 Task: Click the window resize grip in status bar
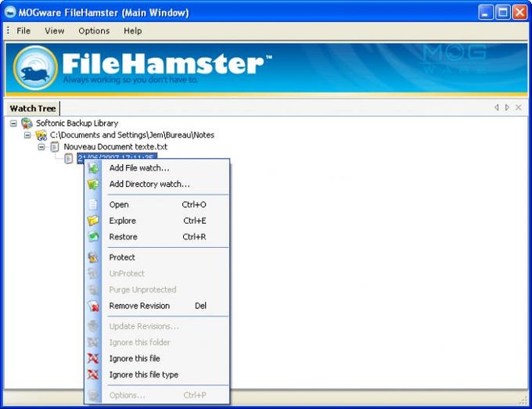[523, 400]
